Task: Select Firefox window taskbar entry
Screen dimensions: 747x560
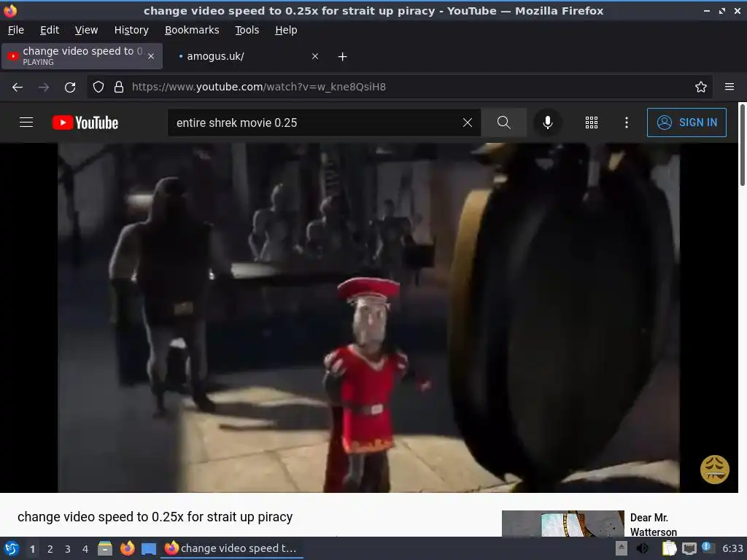Action: click(x=233, y=548)
